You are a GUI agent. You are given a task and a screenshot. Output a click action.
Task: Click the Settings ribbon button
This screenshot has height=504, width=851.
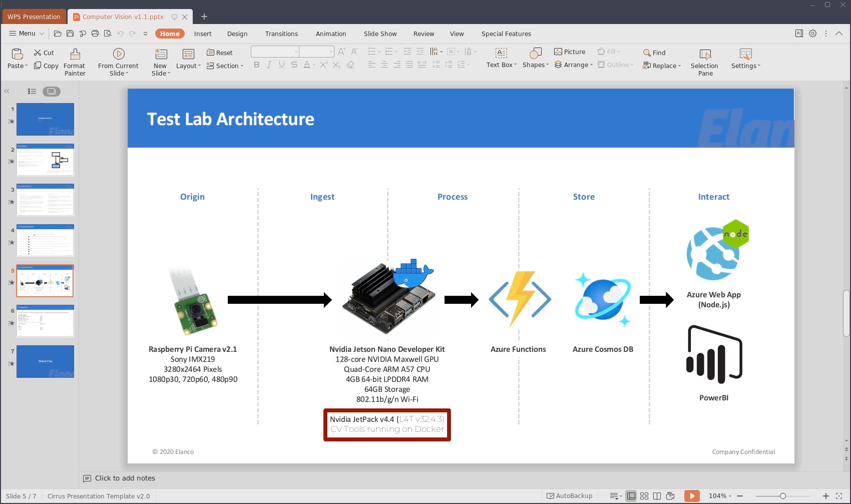745,58
